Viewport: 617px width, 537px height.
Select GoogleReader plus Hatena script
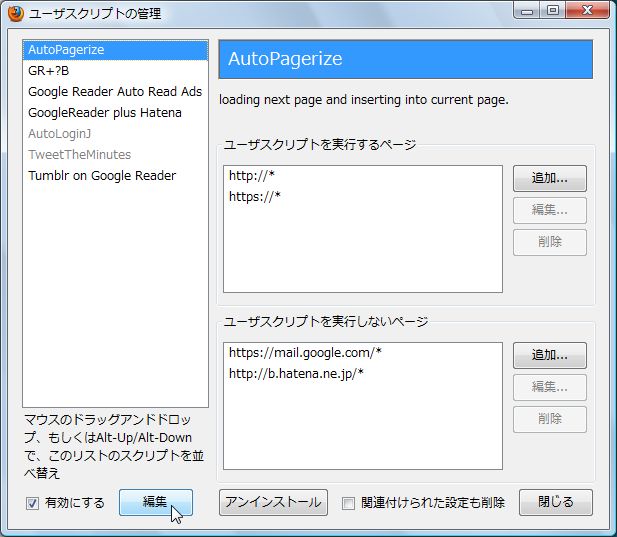tap(115, 113)
